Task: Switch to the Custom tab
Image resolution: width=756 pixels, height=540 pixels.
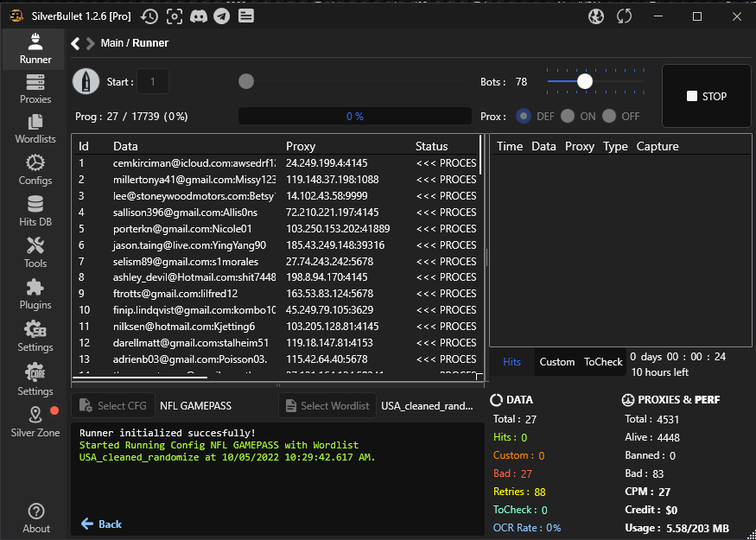Action: click(x=557, y=362)
